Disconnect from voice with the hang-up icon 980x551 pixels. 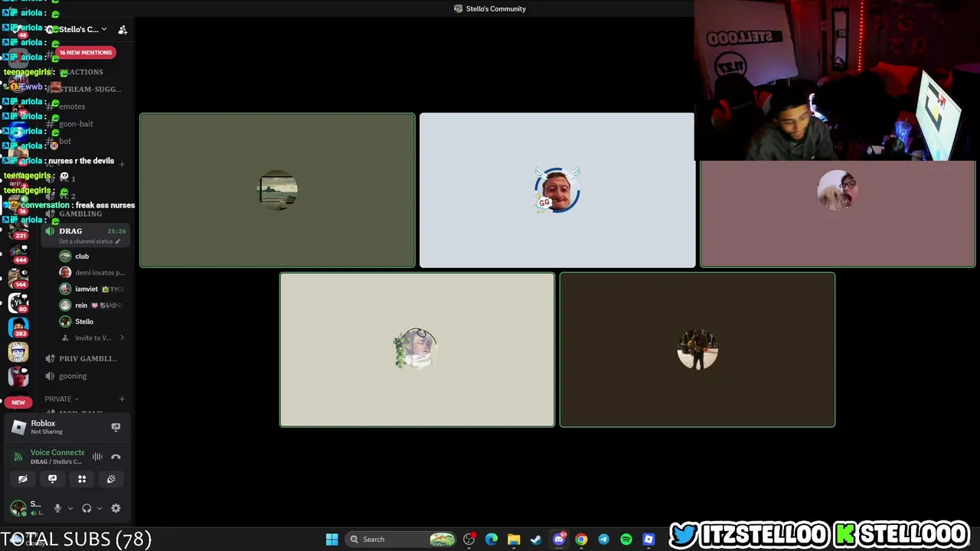point(116,457)
